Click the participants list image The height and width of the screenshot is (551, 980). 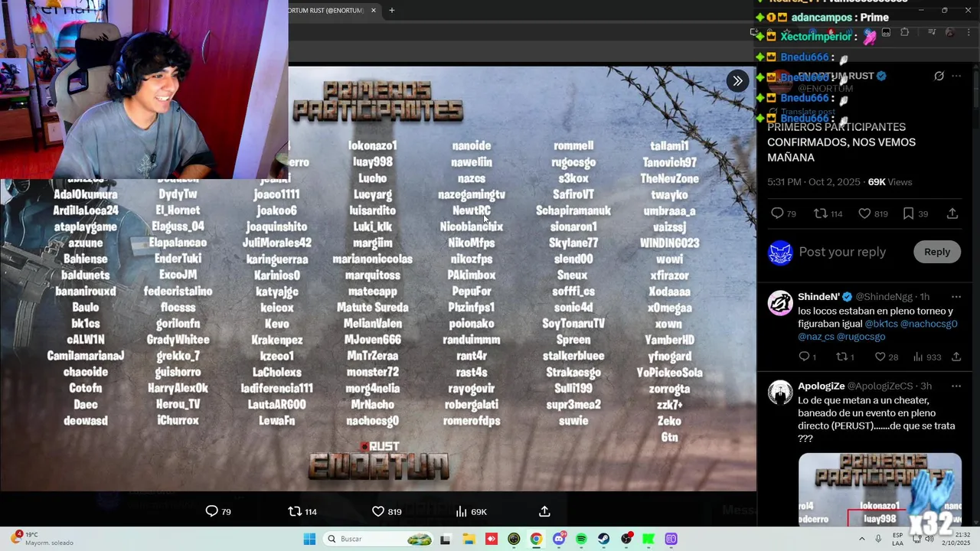point(378,279)
